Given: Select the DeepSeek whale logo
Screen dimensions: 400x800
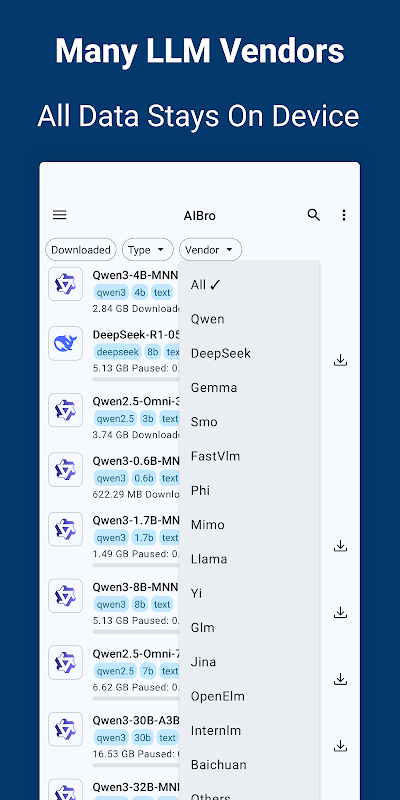Looking at the screenshot, I should [x=65, y=343].
